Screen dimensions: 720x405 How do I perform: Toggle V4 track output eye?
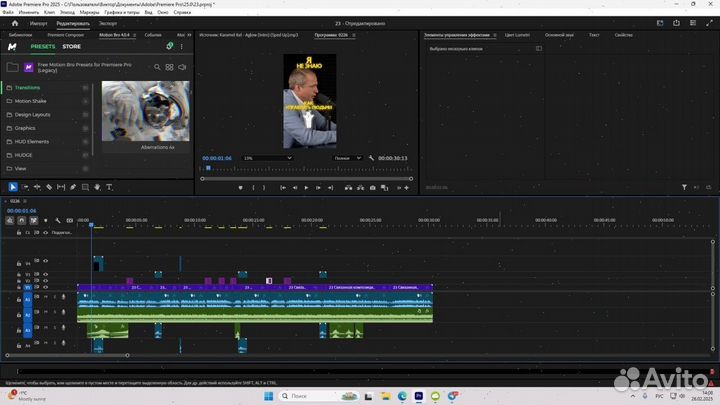[x=45, y=261]
